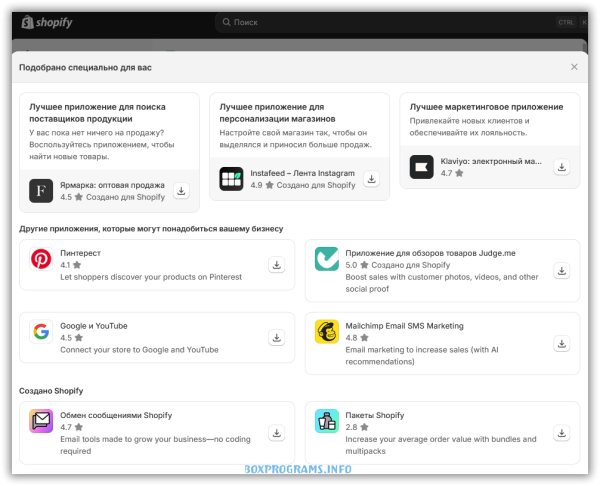Close the Подобрано специально для вас dialog
This screenshot has height=486, width=600.
pyautogui.click(x=574, y=67)
